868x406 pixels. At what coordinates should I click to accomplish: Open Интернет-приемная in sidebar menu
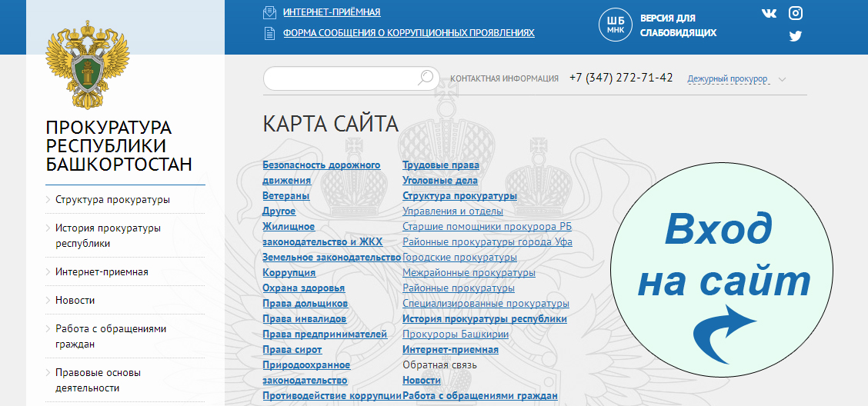click(102, 271)
